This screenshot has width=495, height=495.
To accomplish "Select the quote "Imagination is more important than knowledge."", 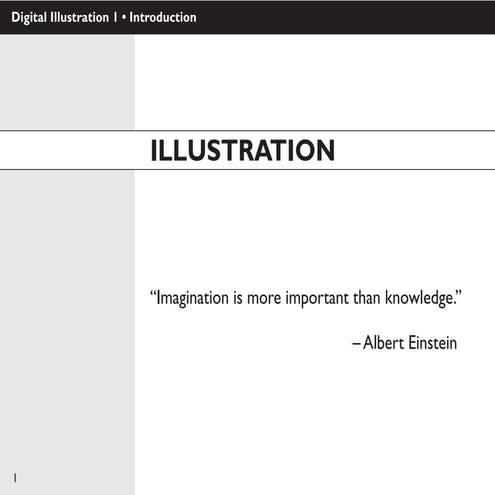I will [x=306, y=298].
